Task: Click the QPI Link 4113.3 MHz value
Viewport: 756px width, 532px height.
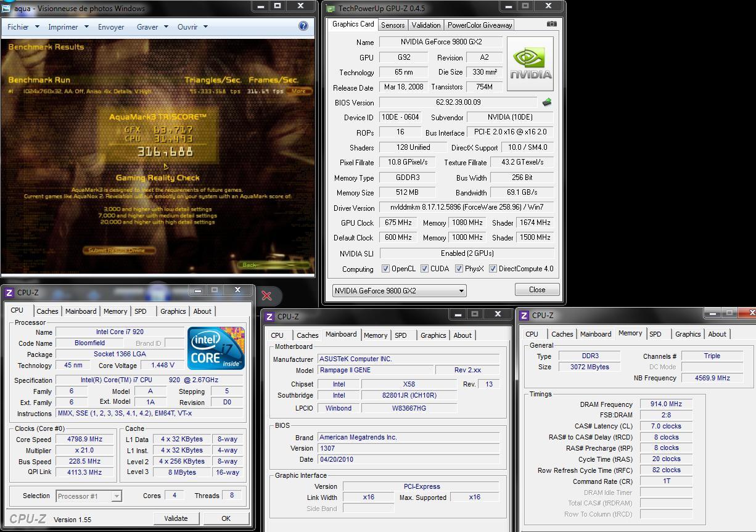Action: 85,472
